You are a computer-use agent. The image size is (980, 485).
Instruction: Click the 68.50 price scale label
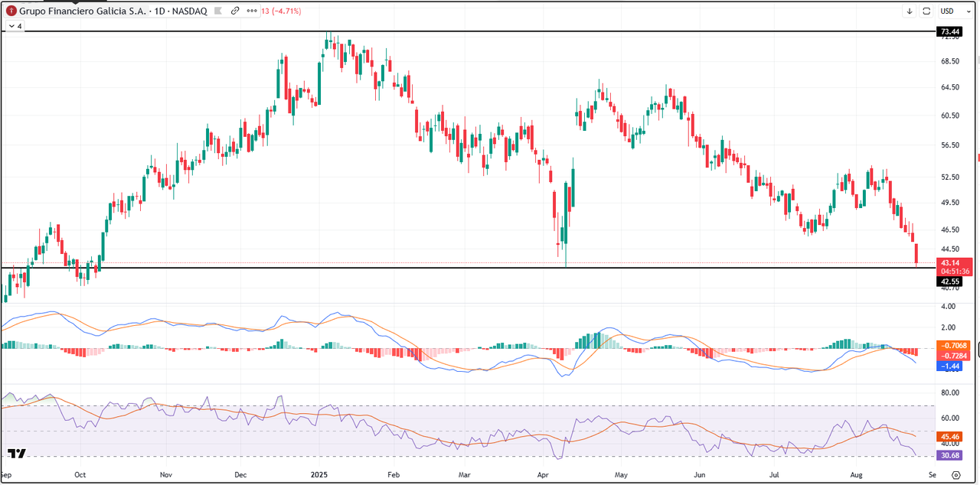click(x=950, y=61)
